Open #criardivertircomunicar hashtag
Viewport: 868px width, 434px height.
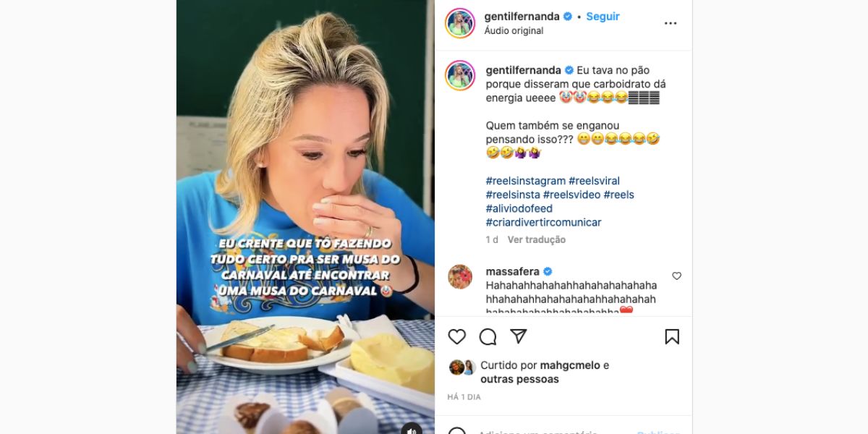pyautogui.click(x=544, y=222)
